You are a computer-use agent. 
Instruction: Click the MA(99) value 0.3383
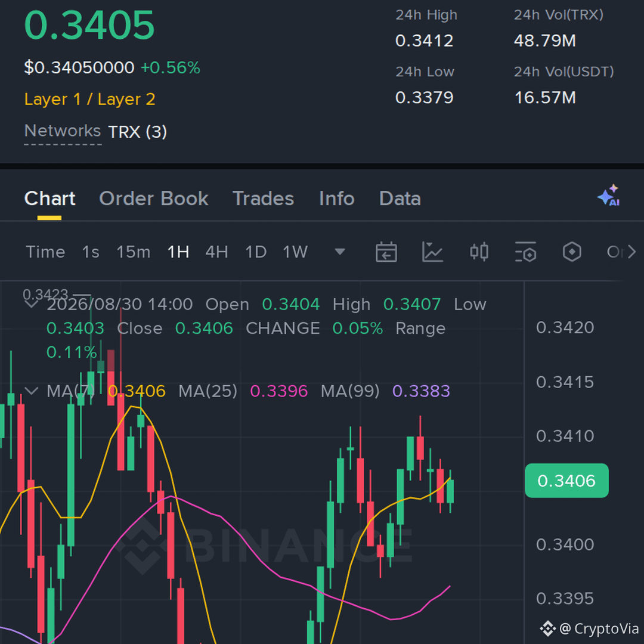click(x=421, y=391)
